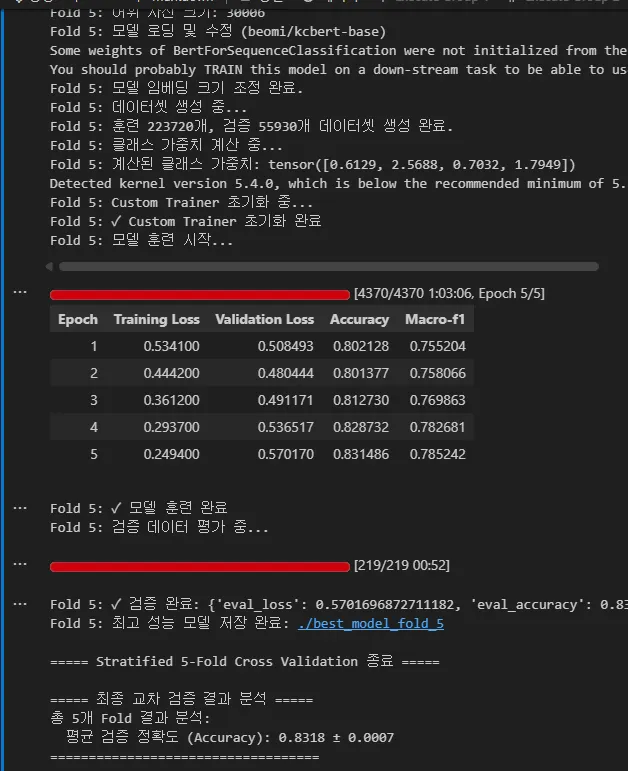The image size is (628, 771).
Task: Click the eval_loss 0.5701696872711182 result line
Action: point(339,604)
